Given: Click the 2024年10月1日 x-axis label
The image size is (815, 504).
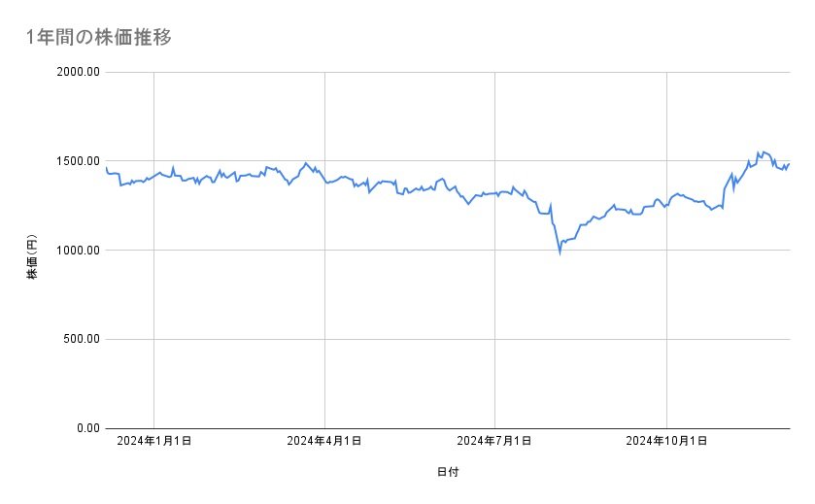Looking at the screenshot, I should tap(666, 441).
